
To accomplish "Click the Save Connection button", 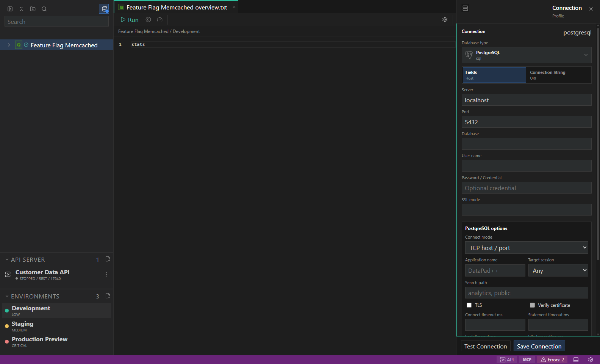I will coord(539,346).
